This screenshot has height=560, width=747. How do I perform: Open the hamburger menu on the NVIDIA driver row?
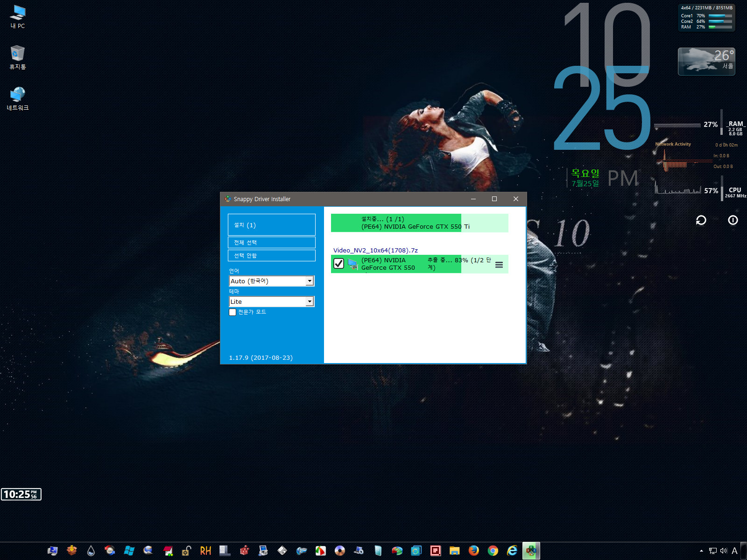[499, 265]
